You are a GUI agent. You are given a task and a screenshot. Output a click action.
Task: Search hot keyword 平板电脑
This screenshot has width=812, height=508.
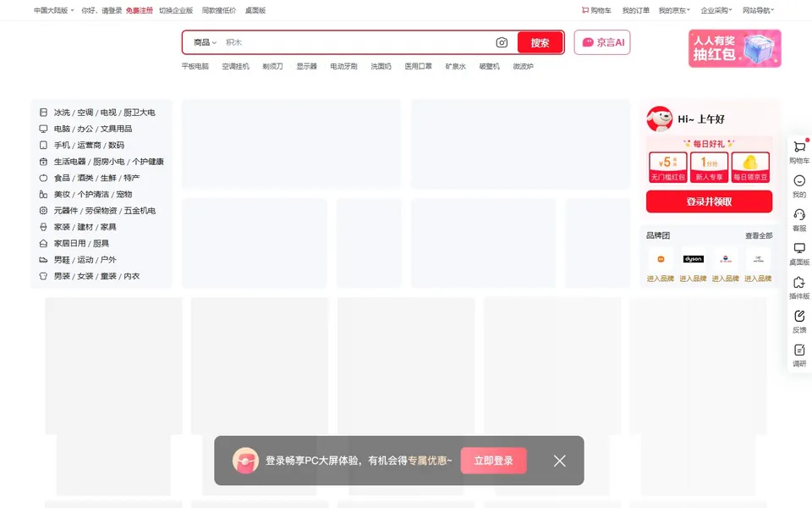click(x=195, y=66)
